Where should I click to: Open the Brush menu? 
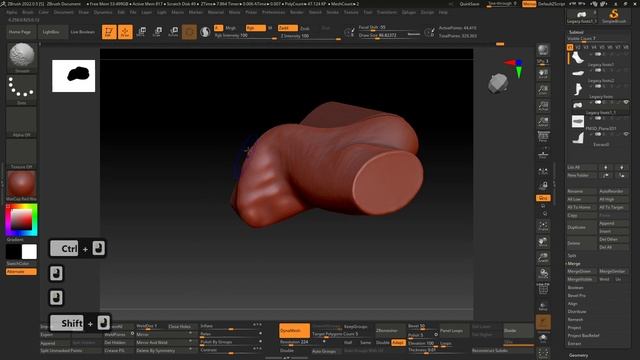28,12
